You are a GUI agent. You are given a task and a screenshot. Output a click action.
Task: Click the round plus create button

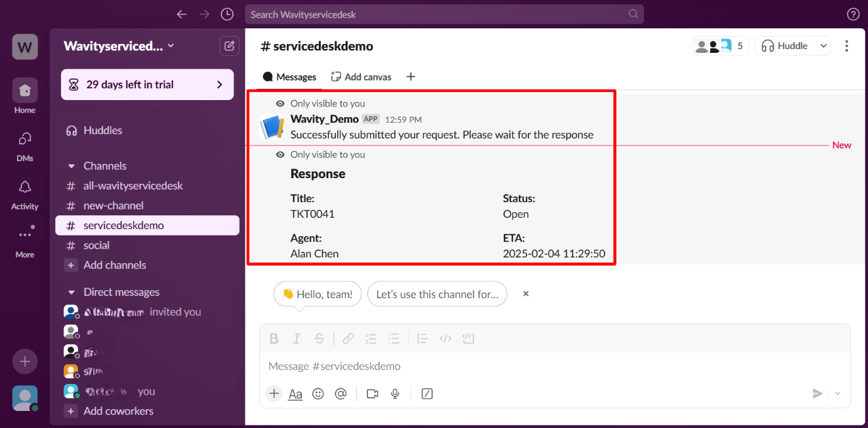[25, 361]
